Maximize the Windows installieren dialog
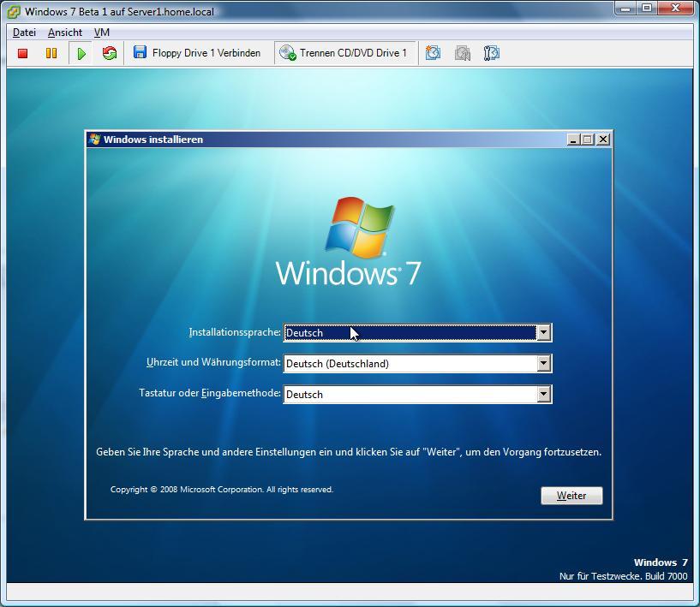This screenshot has width=700, height=607. pos(588,140)
